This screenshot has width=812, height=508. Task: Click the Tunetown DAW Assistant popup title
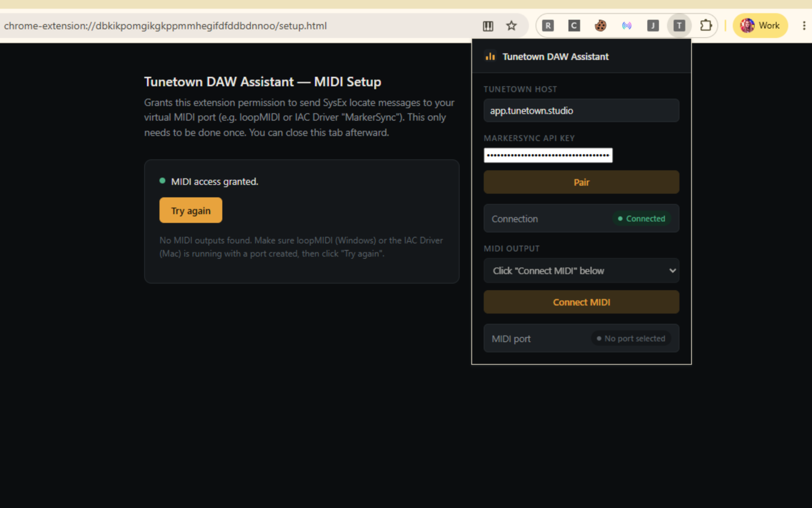click(555, 57)
